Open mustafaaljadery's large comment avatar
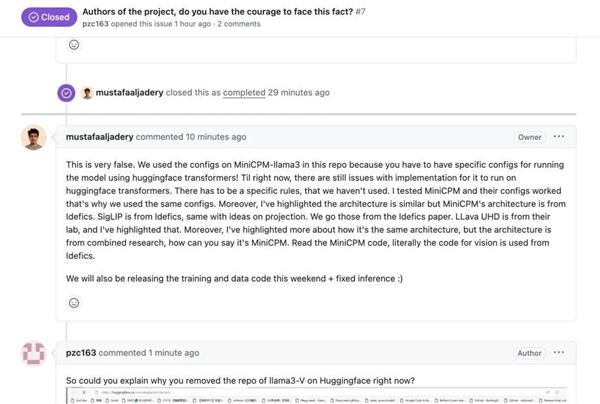The width and height of the screenshot is (600, 404). point(33,138)
